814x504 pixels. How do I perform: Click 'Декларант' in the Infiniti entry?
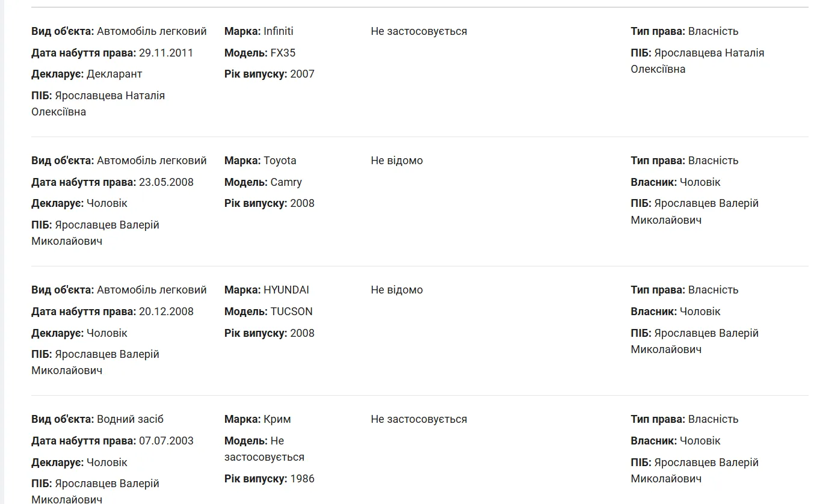point(114,74)
